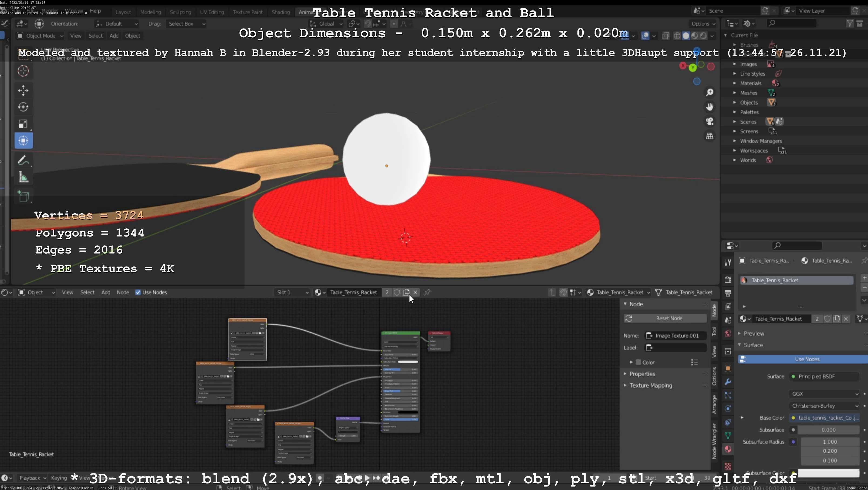This screenshot has width=868, height=490.
Task: Open Christensen-Burley subsurface method dropdown
Action: point(824,406)
